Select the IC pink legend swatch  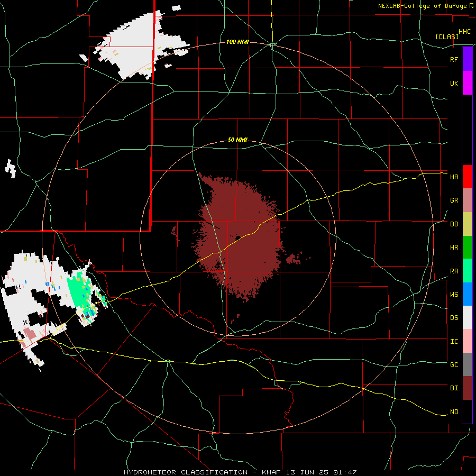pos(467,341)
